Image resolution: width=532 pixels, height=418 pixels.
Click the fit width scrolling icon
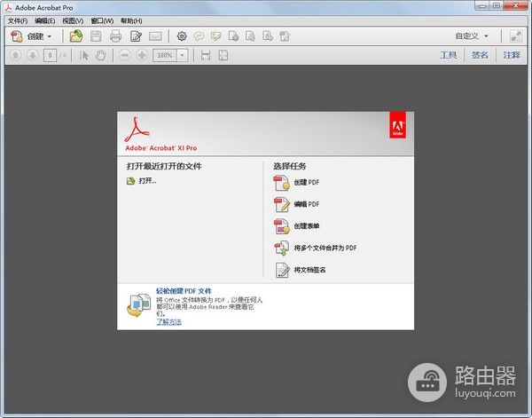click(206, 55)
